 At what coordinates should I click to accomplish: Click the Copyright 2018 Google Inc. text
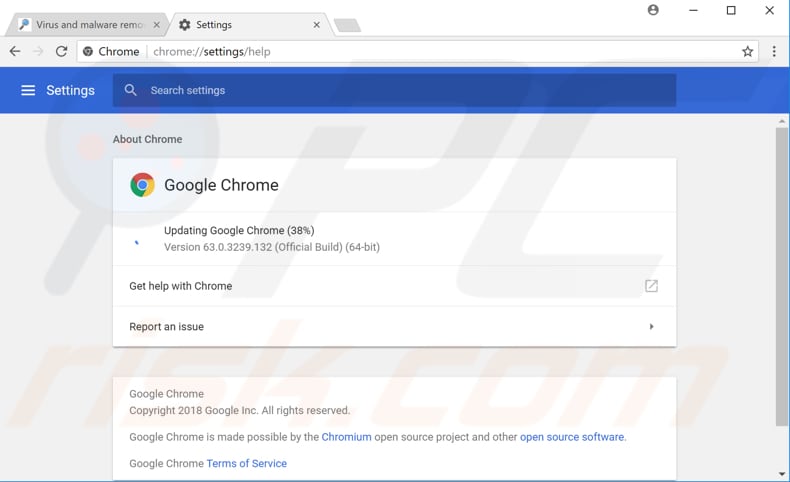[x=239, y=410]
